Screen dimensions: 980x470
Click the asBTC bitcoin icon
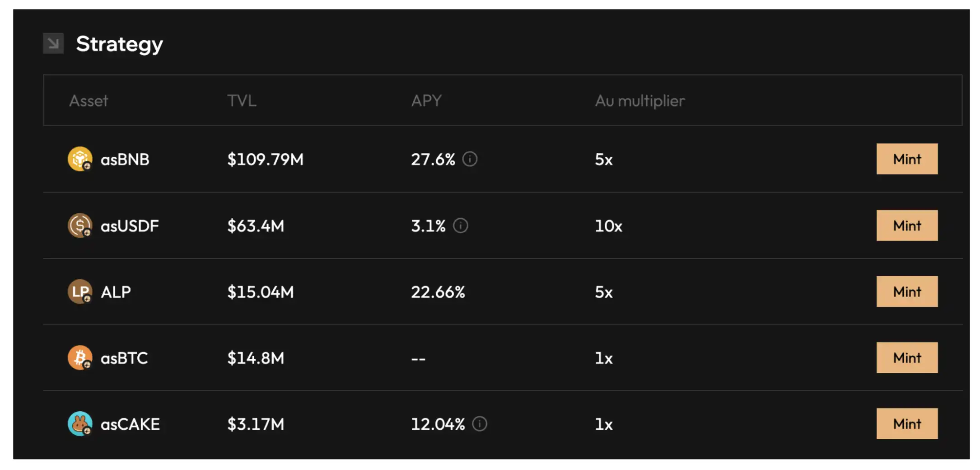tap(80, 358)
